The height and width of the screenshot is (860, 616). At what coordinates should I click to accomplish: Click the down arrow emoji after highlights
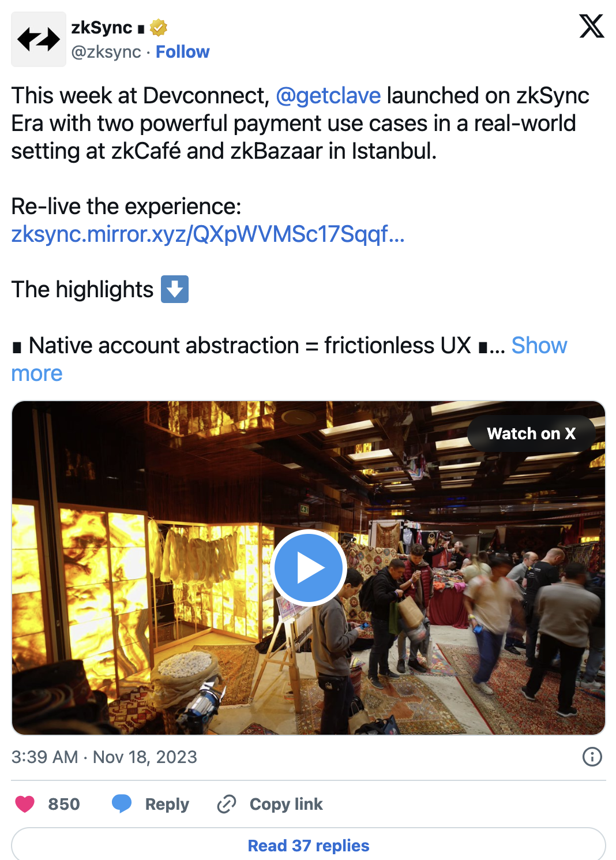click(x=175, y=289)
